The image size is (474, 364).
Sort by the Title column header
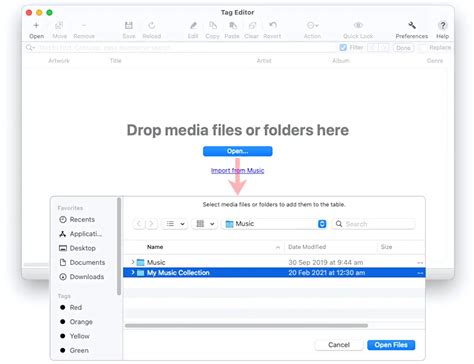point(116,61)
